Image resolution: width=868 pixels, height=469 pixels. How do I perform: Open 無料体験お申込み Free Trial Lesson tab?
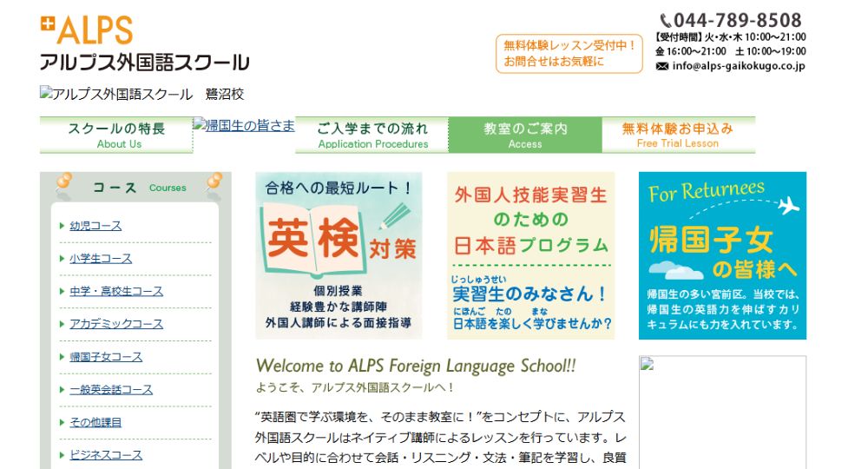pyautogui.click(x=678, y=135)
